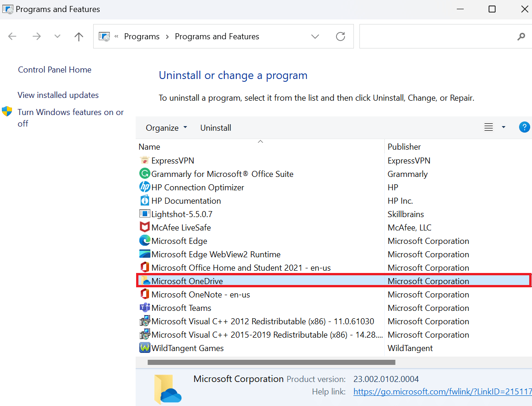Click the Edge WebView2 Runtime icon
Image resolution: width=532 pixels, height=406 pixels.
[144, 254]
